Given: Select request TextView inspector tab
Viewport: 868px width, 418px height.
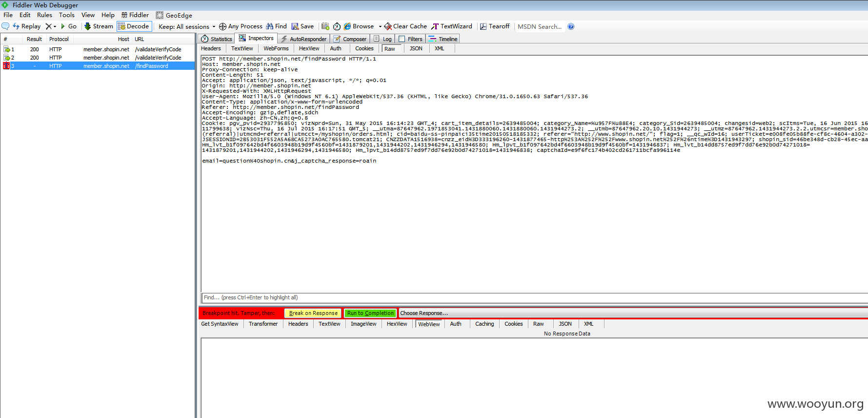Looking at the screenshot, I should coord(242,48).
